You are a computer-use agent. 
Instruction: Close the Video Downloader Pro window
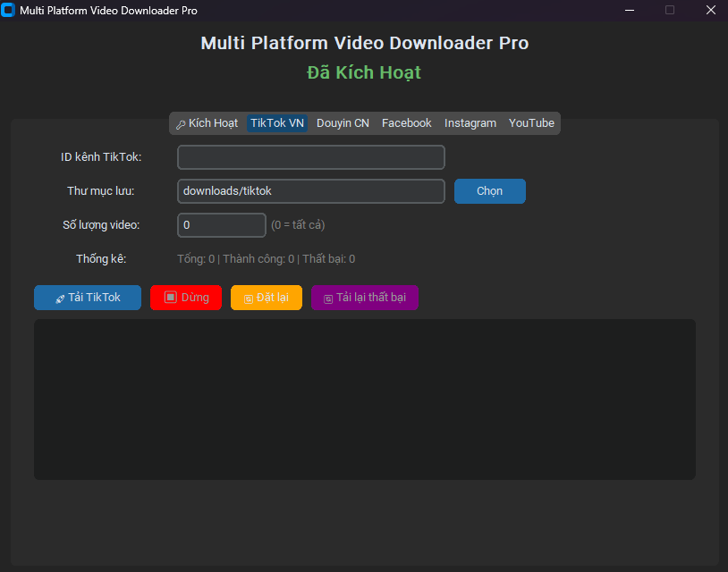711,11
